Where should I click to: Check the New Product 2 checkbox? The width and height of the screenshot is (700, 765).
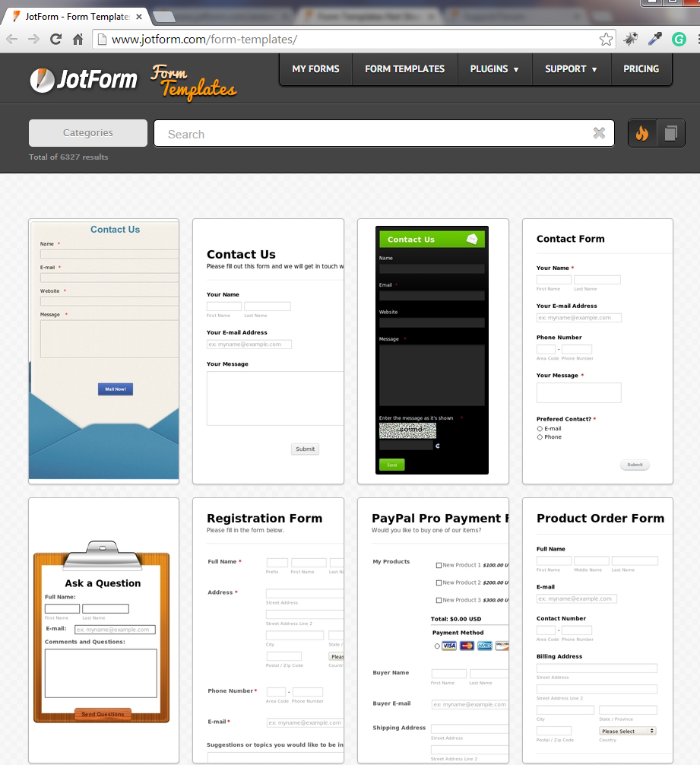tap(439, 582)
